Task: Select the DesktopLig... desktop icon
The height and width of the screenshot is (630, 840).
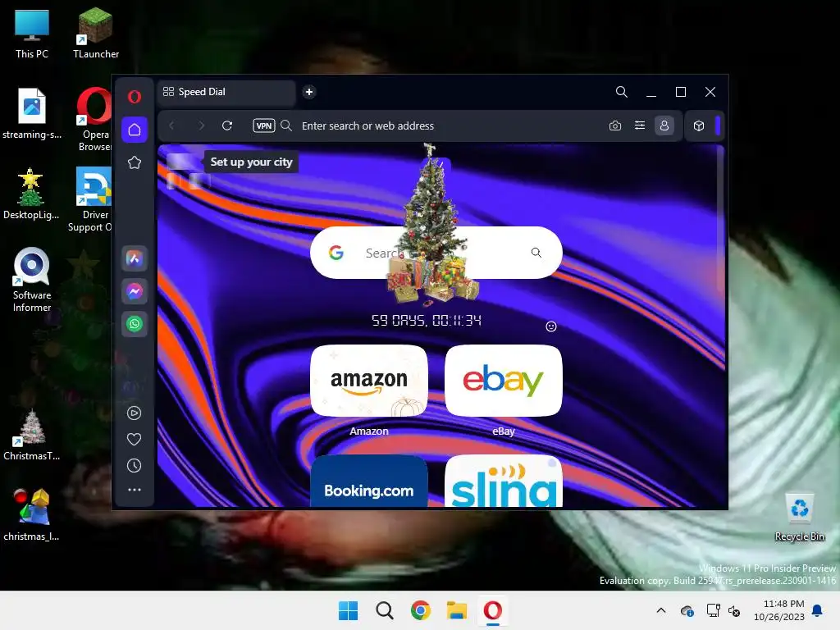Action: [31, 194]
